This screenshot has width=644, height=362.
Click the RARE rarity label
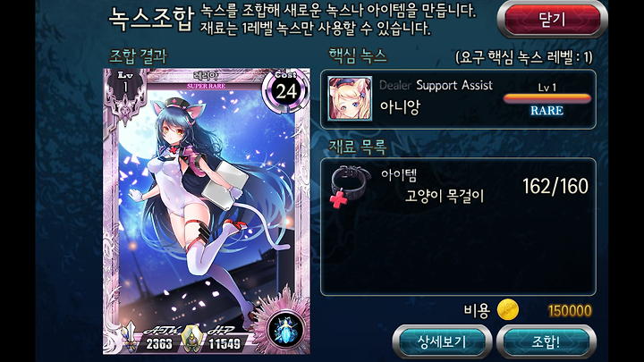point(547,111)
